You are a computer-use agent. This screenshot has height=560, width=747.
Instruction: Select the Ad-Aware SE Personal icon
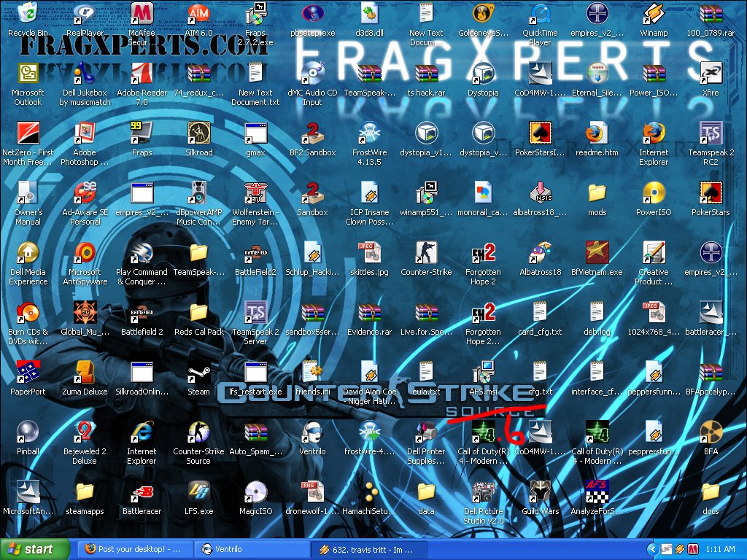point(85,192)
